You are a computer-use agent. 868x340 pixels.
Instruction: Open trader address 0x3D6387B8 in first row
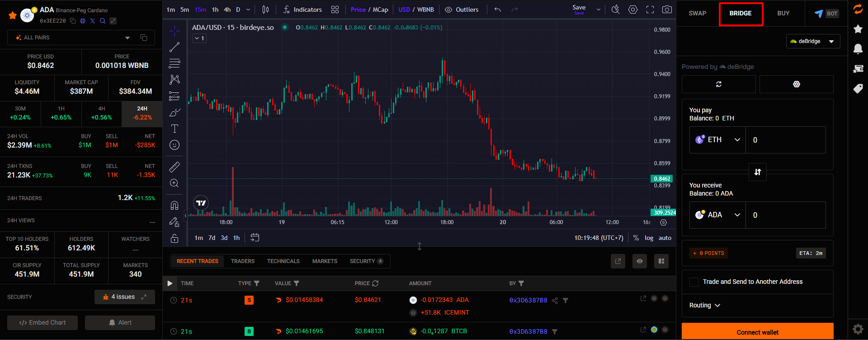point(528,300)
